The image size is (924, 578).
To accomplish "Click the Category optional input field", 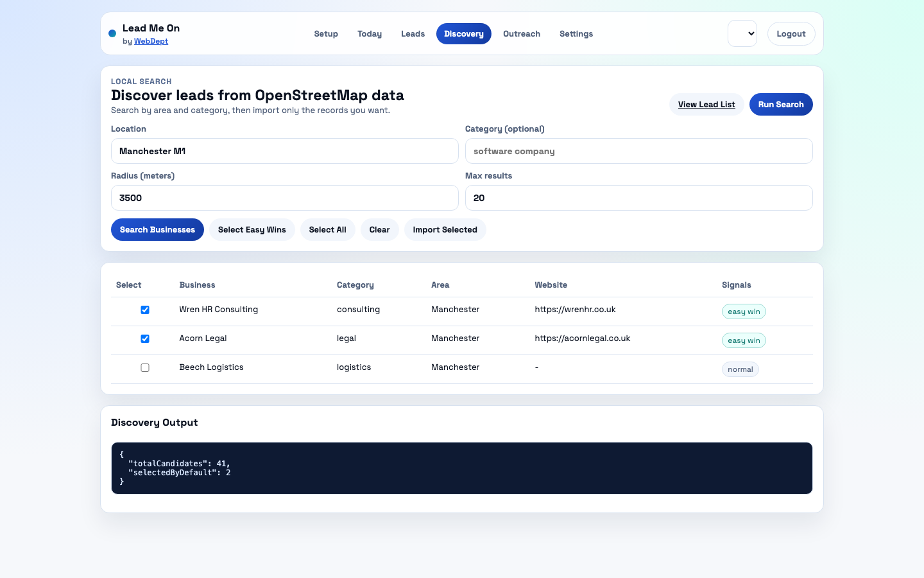I will [638, 152].
